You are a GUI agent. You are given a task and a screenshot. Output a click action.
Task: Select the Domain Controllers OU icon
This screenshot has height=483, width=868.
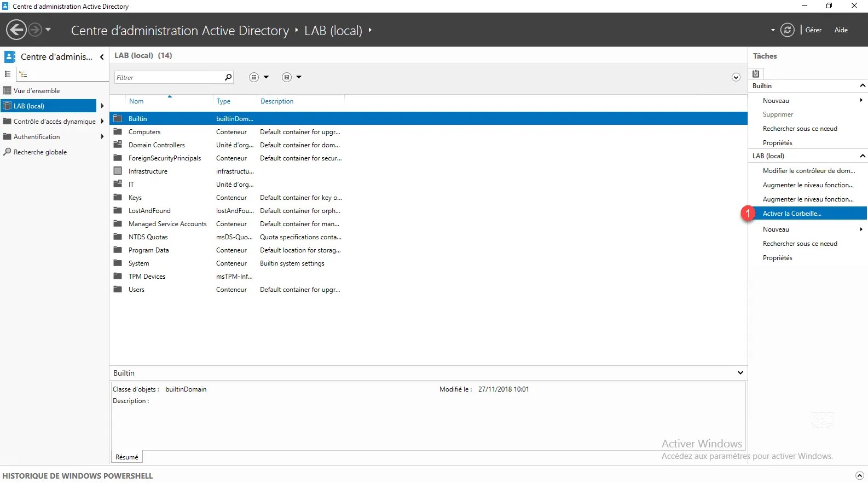(118, 145)
